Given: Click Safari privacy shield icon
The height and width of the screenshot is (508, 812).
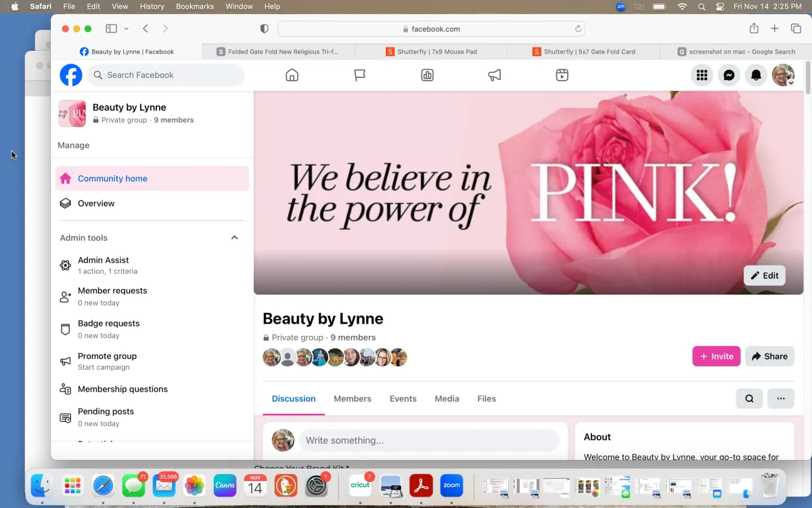Looking at the screenshot, I should pyautogui.click(x=265, y=28).
